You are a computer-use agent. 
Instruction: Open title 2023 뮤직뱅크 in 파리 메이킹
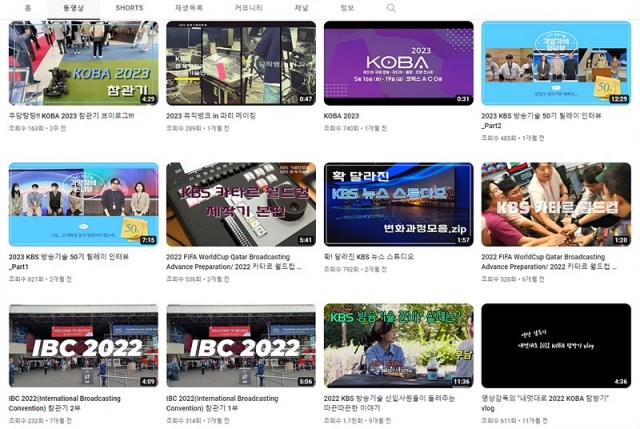coord(211,116)
